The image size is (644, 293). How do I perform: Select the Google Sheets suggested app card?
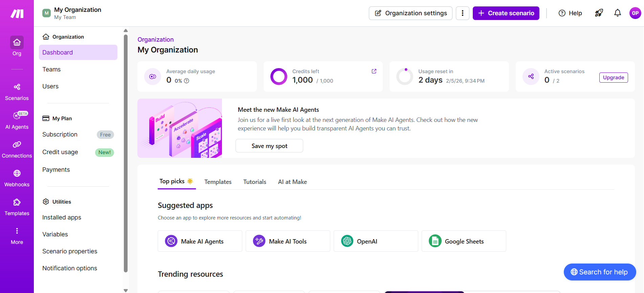pyautogui.click(x=464, y=241)
